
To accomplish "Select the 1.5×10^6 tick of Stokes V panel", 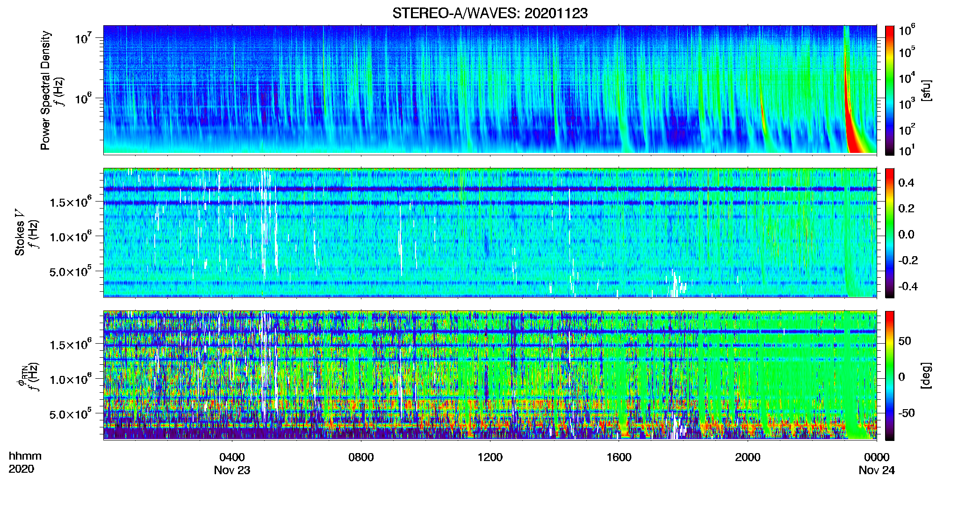I will click(71, 202).
